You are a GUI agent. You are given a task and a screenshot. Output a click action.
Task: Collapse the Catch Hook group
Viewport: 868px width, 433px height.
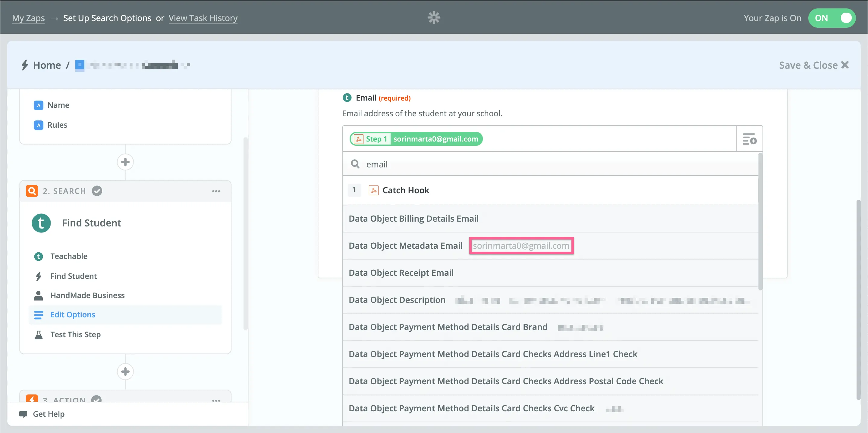pyautogui.click(x=550, y=190)
